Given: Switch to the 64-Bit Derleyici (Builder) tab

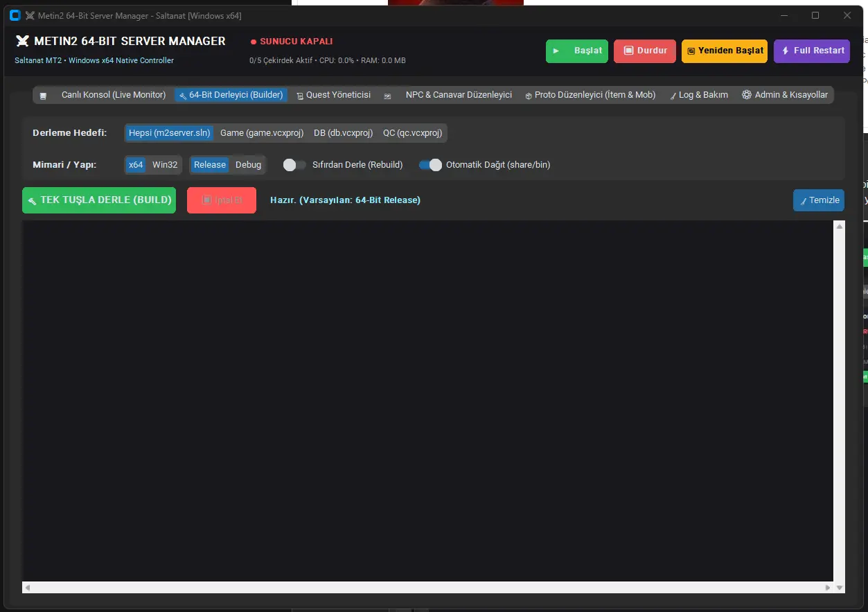Looking at the screenshot, I should coord(231,95).
